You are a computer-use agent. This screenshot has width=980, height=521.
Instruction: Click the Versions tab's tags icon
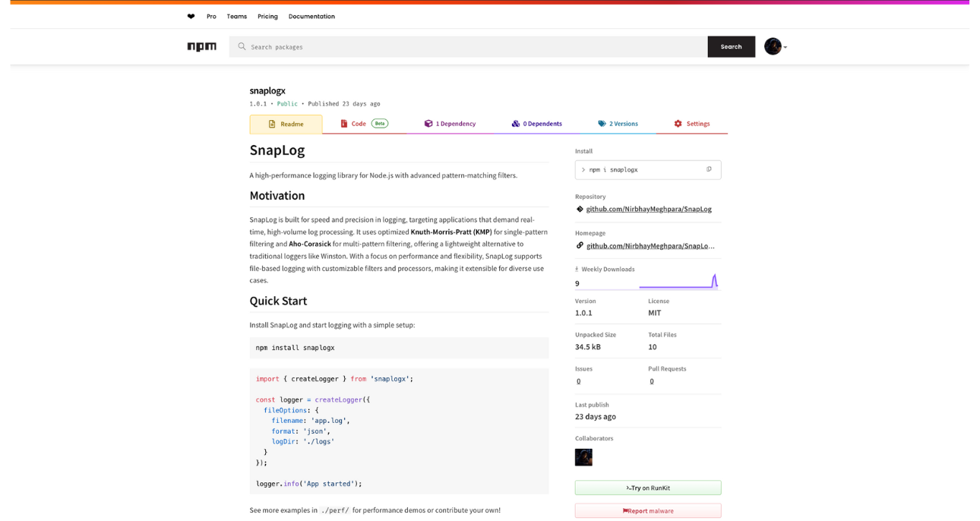pos(602,123)
